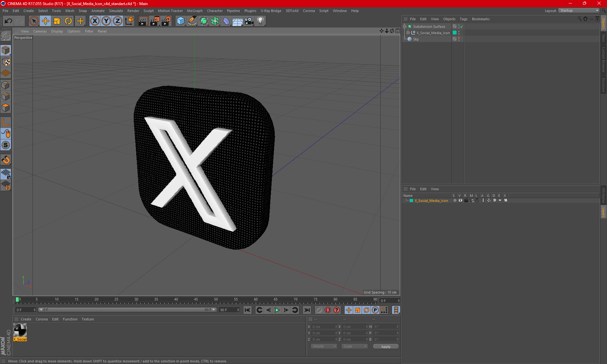The width and height of the screenshot is (607, 364).
Task: Open the Array modeling objects icon
Action: 215,21
